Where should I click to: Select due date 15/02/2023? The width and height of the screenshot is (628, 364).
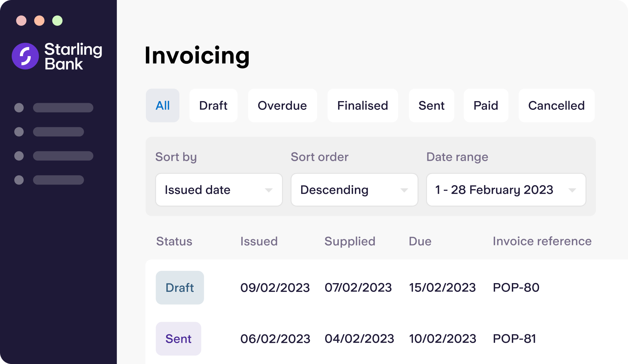tap(442, 288)
